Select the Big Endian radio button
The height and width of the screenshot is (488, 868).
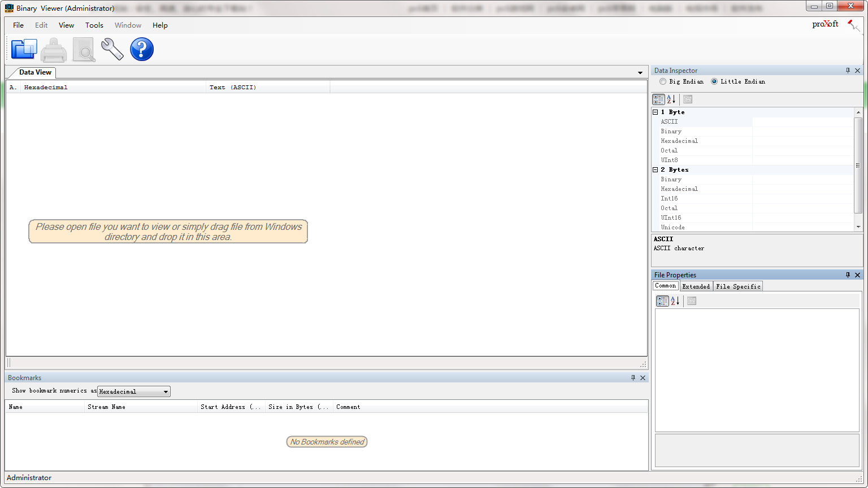[663, 81]
